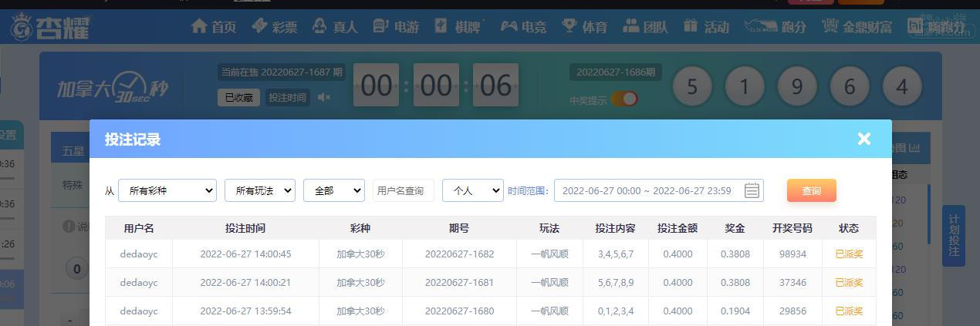Click the 2022-06-27 13:59:54 time cell
Image resolution: width=980 pixels, height=326 pixels.
(245, 311)
